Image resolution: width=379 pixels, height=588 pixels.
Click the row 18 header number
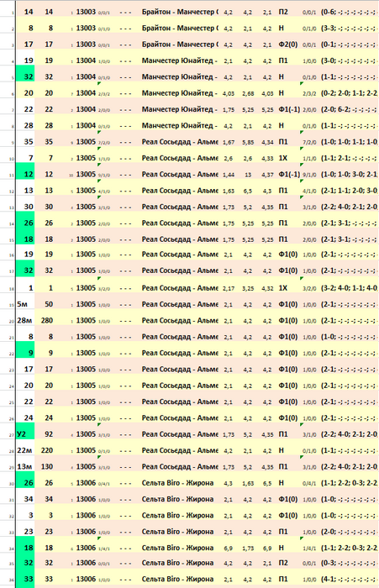pos(12,290)
